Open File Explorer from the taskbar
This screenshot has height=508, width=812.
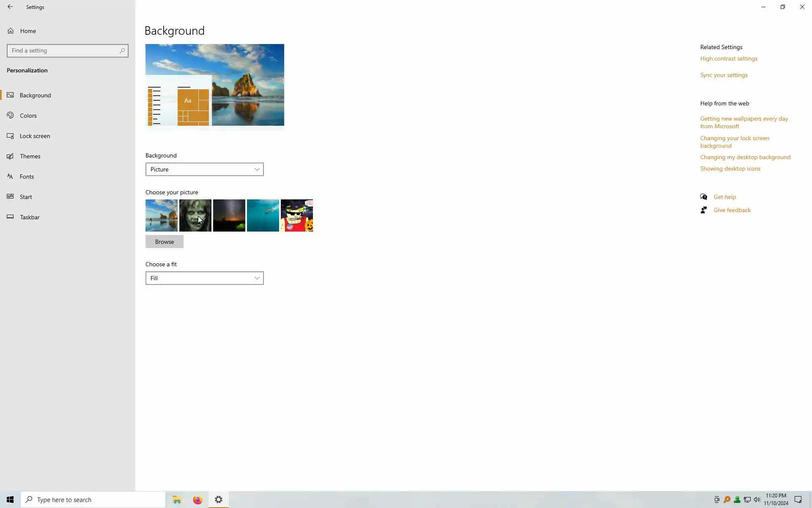(x=177, y=500)
